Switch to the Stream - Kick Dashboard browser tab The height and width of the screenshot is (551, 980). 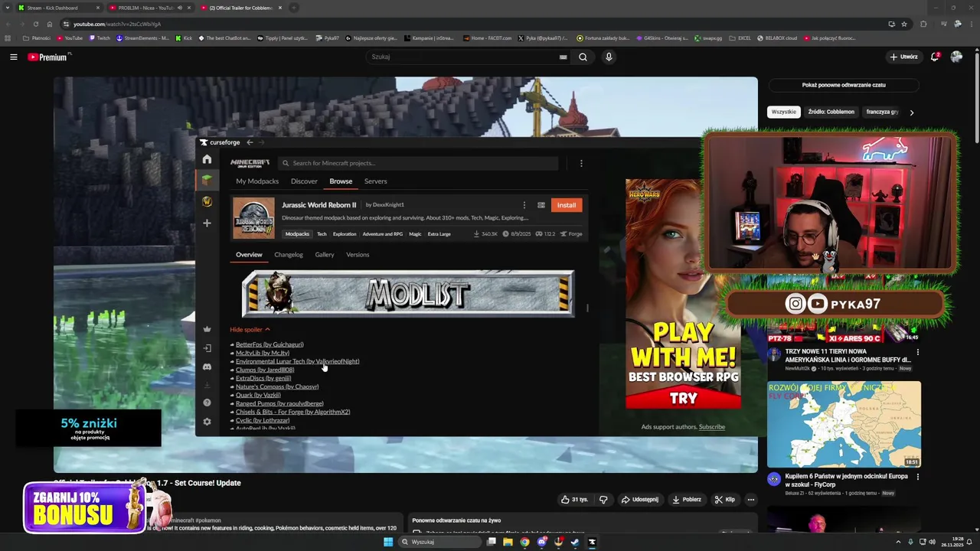[57, 8]
